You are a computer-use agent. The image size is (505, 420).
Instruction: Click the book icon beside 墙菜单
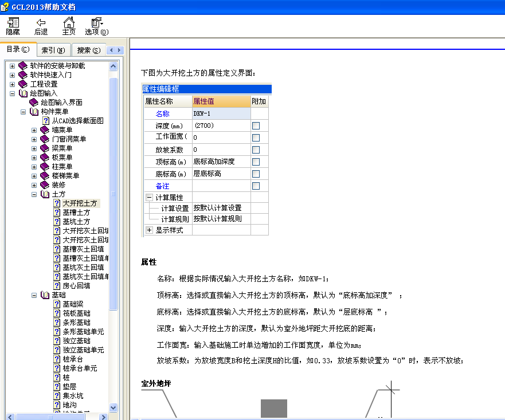click(45, 130)
